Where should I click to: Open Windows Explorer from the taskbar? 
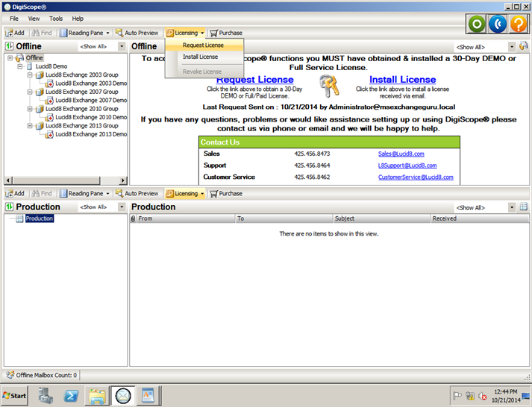pos(97,396)
